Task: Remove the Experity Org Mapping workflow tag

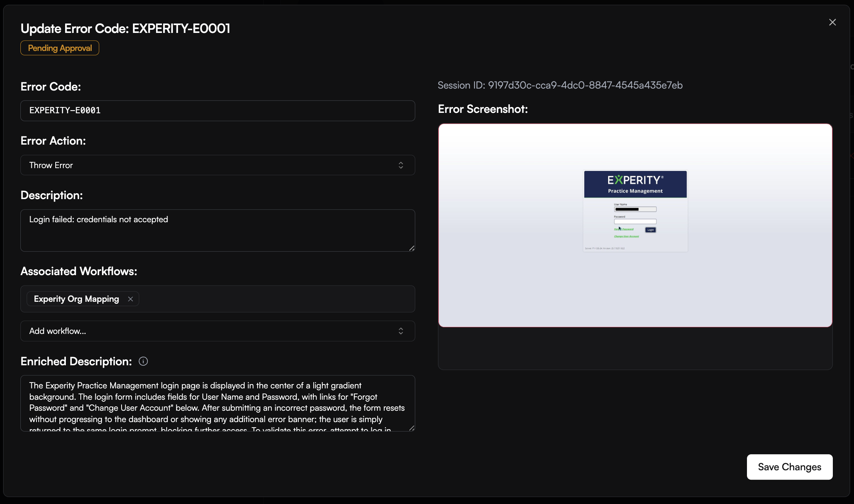Action: 131,299
